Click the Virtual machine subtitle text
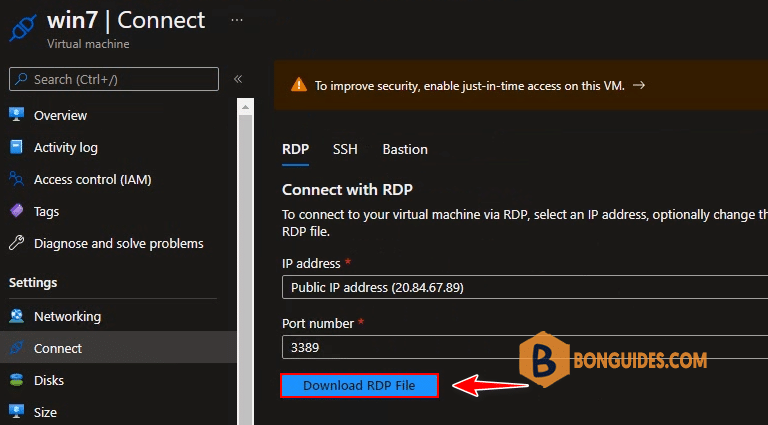Image resolution: width=768 pixels, height=425 pixels. (x=88, y=44)
